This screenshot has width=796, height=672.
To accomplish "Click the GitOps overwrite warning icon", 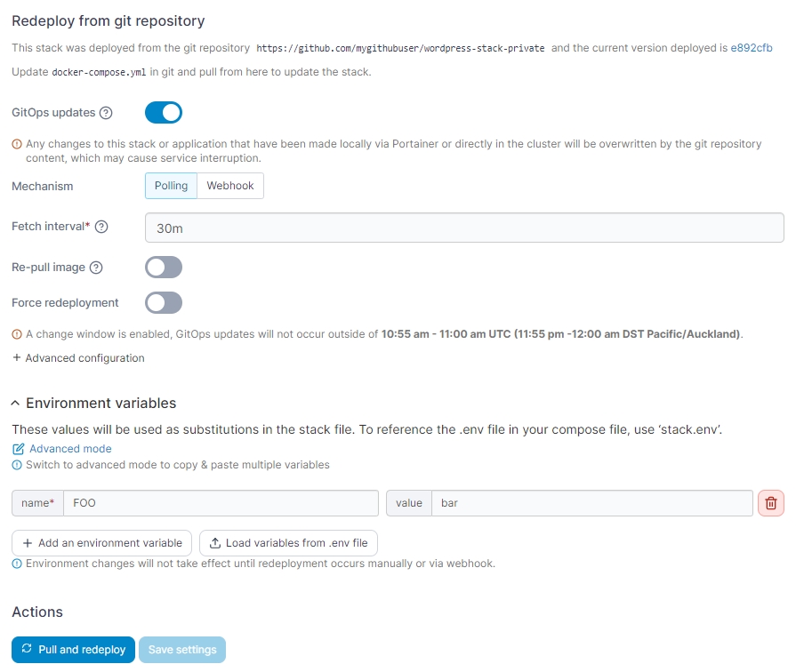I will 17,143.
